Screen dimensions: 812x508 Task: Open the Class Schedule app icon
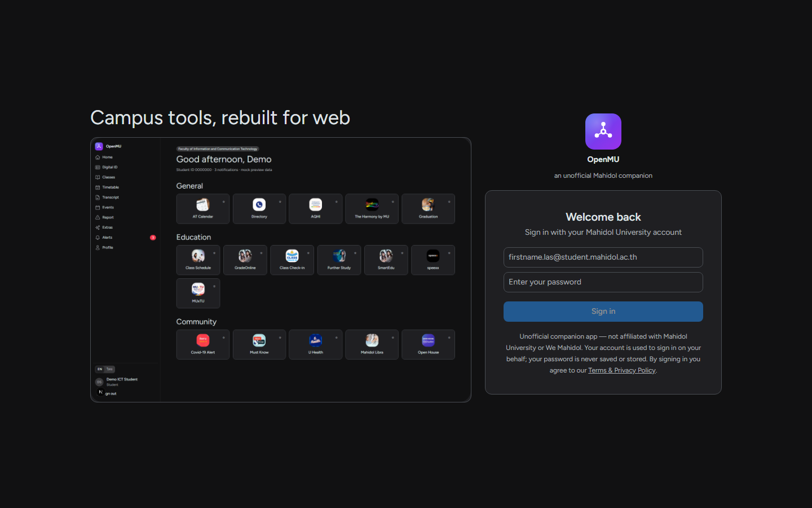coord(198,256)
